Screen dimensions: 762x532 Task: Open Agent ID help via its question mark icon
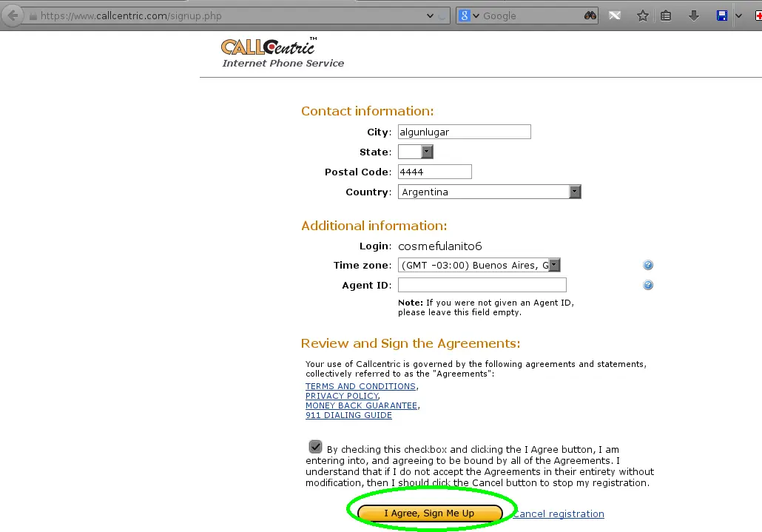click(x=648, y=284)
